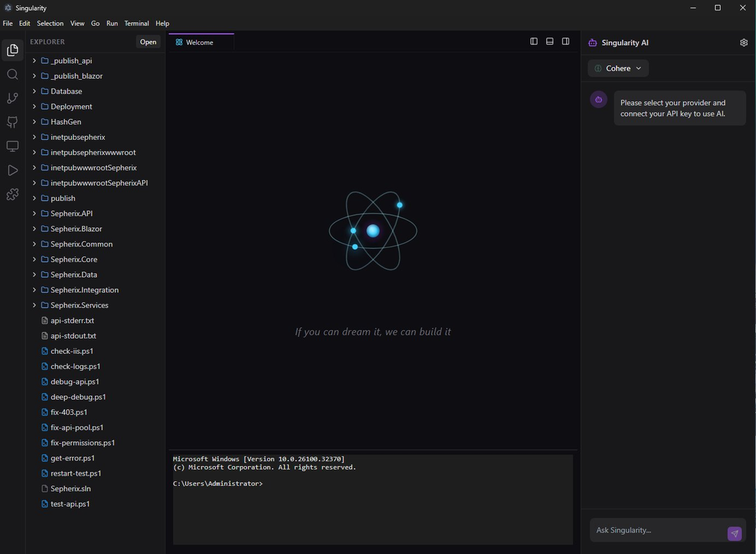The image size is (756, 554).
Task: Open Singularity AI settings gear
Action: click(x=744, y=42)
